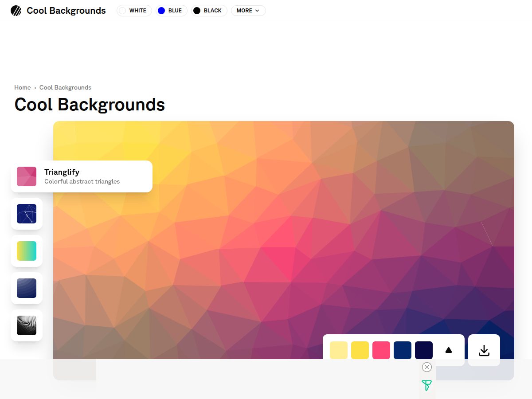The image size is (532, 399).
Task: Click the Cool Backgrounds striped logo icon
Action: coord(16,11)
